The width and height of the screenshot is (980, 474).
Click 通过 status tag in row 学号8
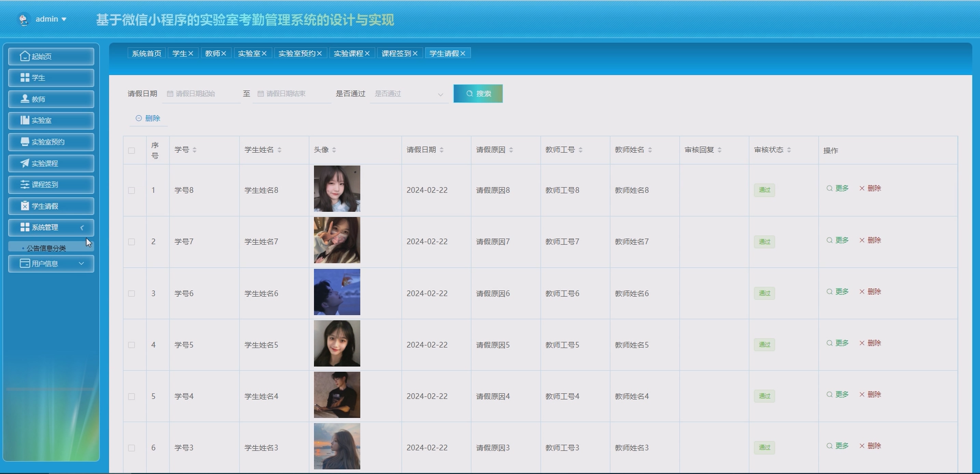764,190
